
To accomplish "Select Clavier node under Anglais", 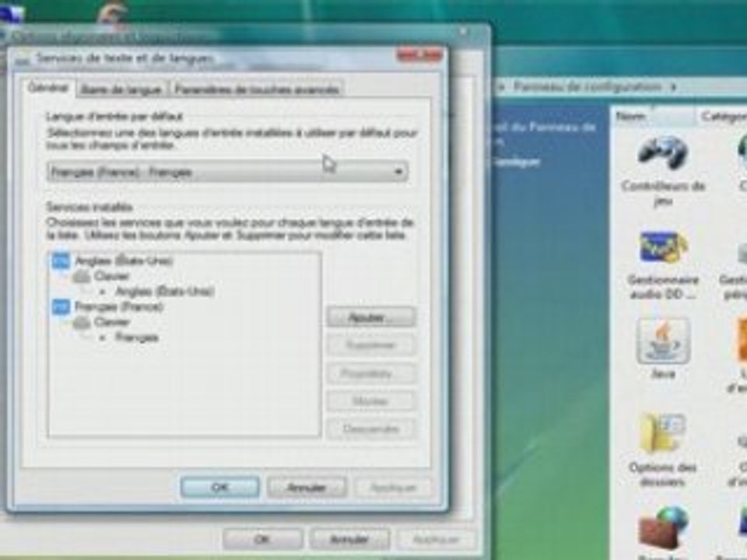I will pyautogui.click(x=112, y=276).
